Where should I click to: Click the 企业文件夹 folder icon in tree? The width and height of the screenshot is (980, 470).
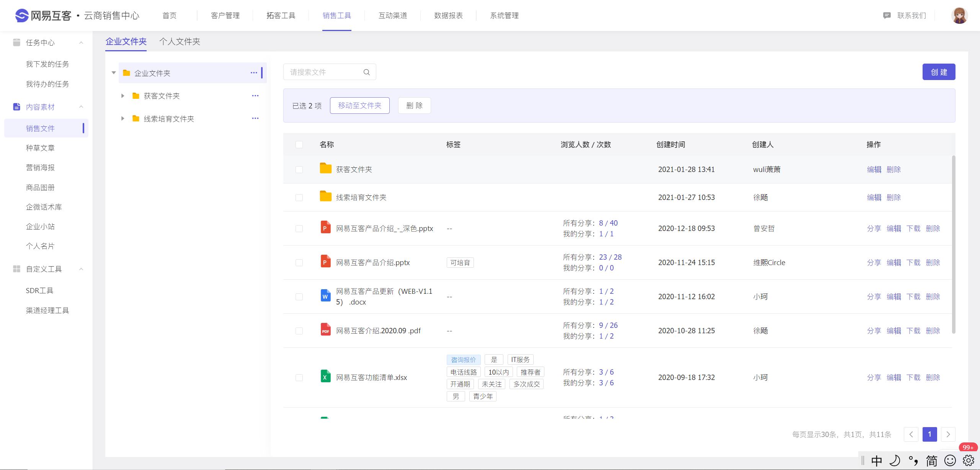[x=126, y=73]
